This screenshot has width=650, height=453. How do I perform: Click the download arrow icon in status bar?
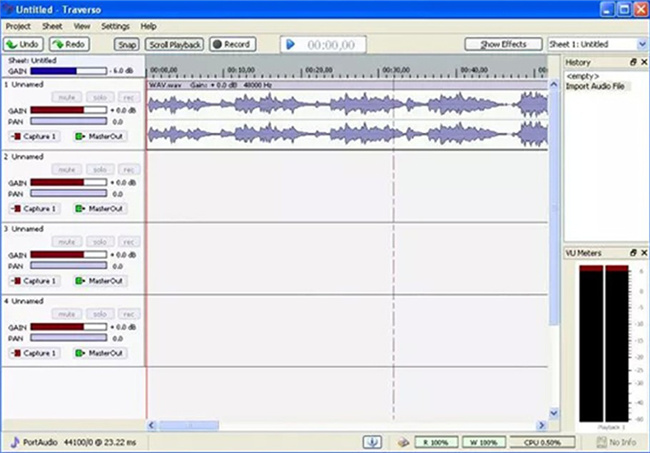coord(372,441)
